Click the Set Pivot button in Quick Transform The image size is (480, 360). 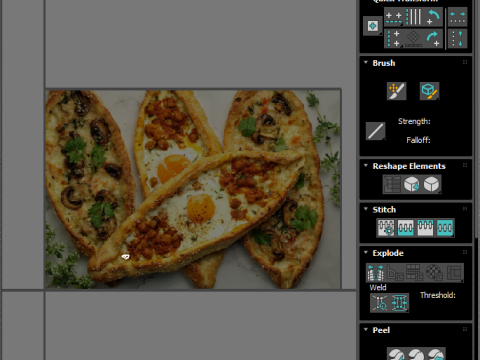point(373,26)
